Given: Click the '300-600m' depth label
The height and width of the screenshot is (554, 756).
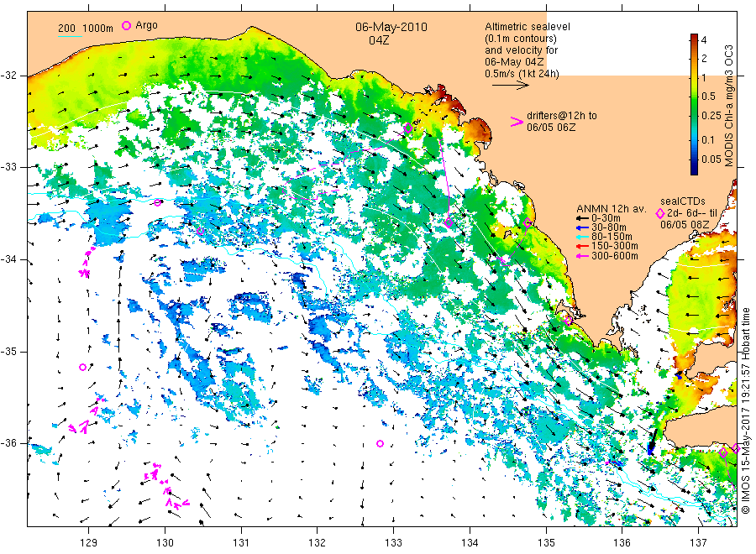Looking at the screenshot, I should [615, 256].
